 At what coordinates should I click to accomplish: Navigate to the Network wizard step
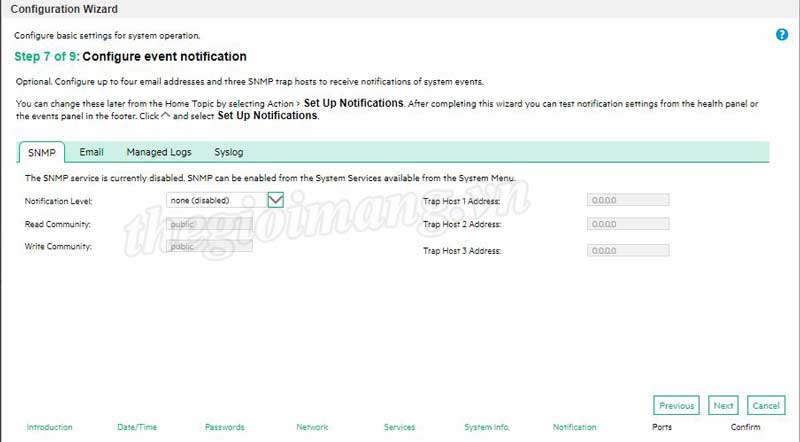tap(312, 428)
